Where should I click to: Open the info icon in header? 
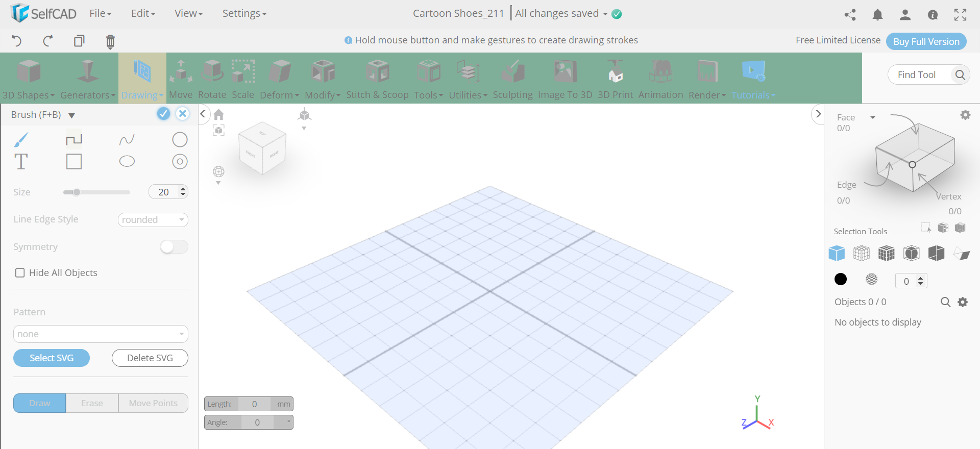(933, 15)
